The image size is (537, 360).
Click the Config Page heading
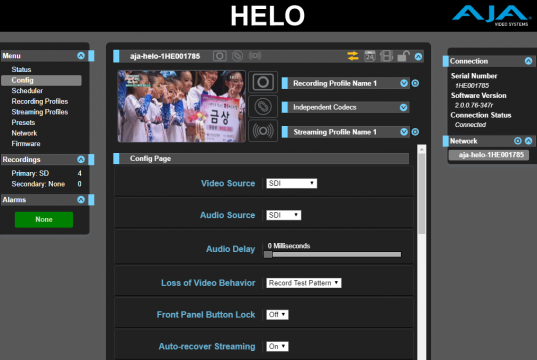tap(150, 159)
